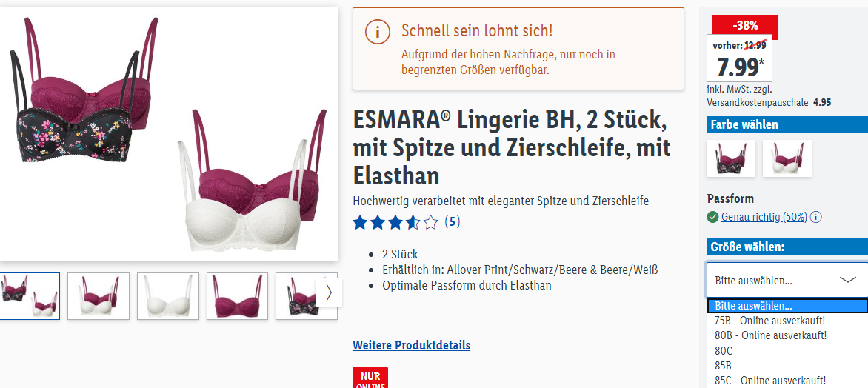
Task: View the single berry bra thumbnail
Action: click(x=238, y=296)
